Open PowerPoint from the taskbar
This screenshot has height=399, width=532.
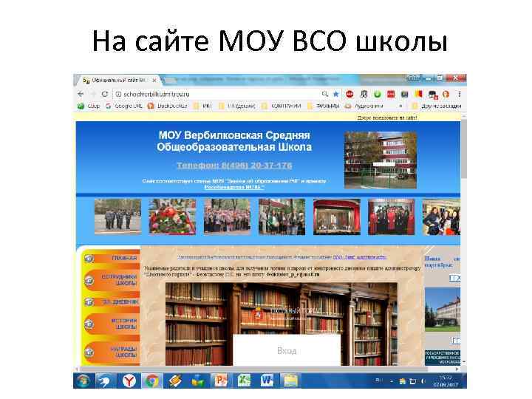click(x=220, y=381)
